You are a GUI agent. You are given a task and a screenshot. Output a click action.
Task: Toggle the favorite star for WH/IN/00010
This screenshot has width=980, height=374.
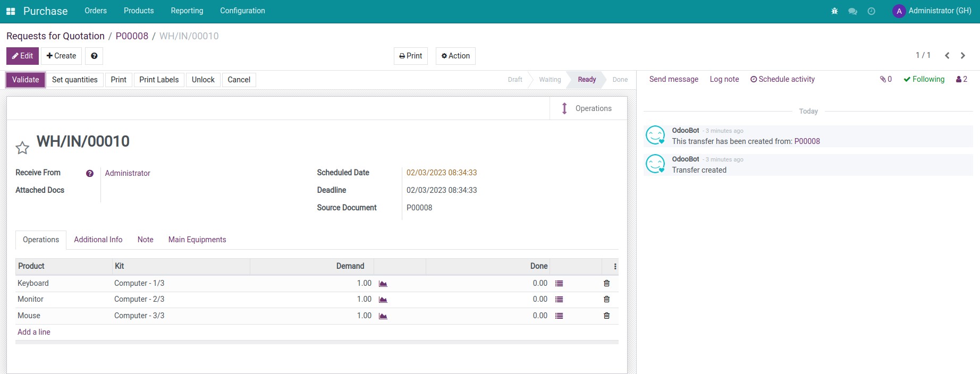point(22,148)
